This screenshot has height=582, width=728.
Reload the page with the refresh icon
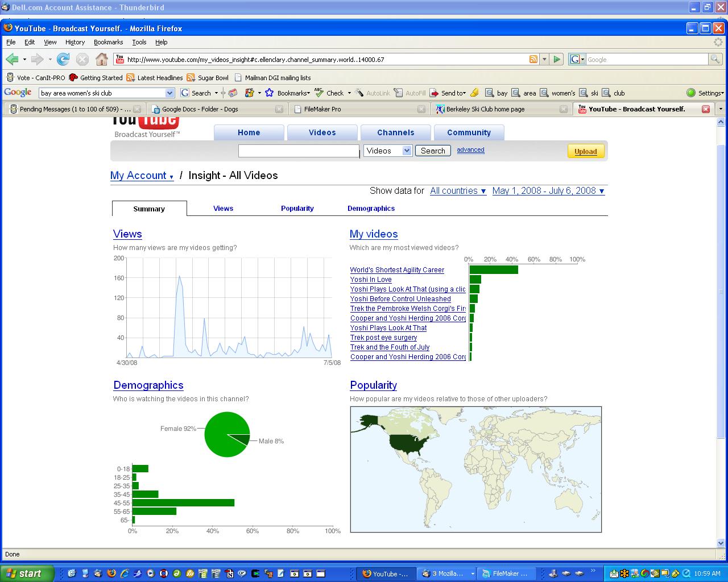pos(63,59)
